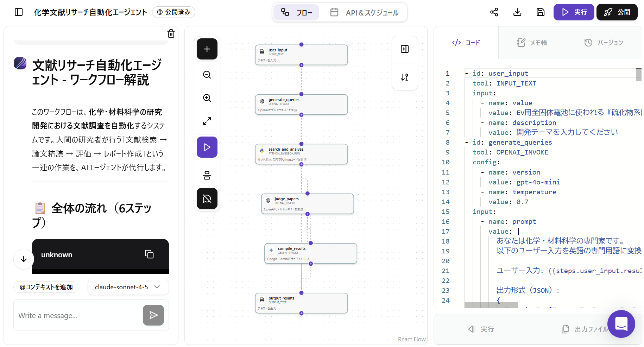Open the claude-sonnet-4-5 model dropdown
The image size is (644, 347).
[x=128, y=287]
